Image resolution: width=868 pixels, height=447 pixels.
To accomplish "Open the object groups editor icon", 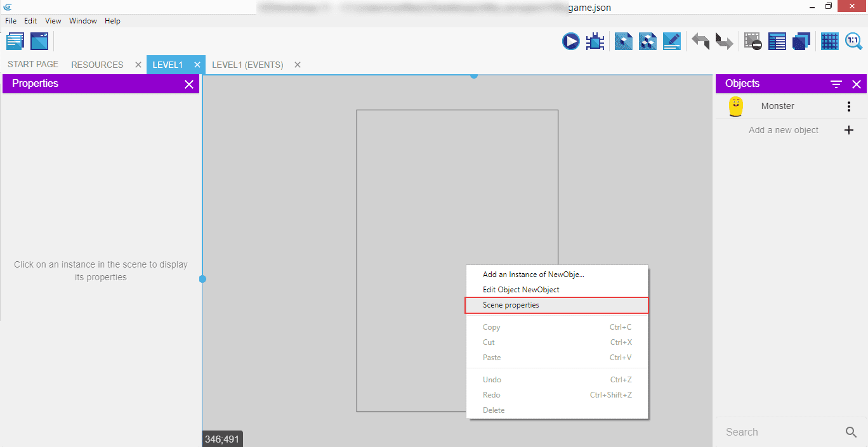I will (647, 42).
